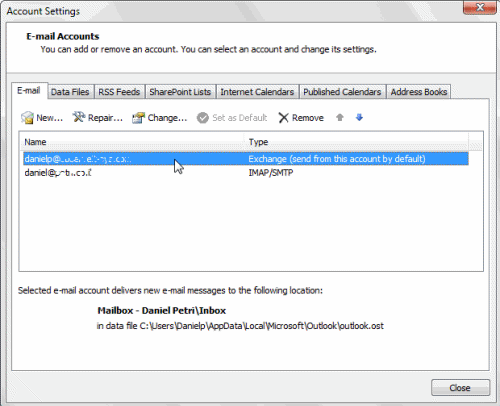The width and height of the screenshot is (500, 406).
Task: Show the Published Calendars tab
Action: (x=342, y=92)
